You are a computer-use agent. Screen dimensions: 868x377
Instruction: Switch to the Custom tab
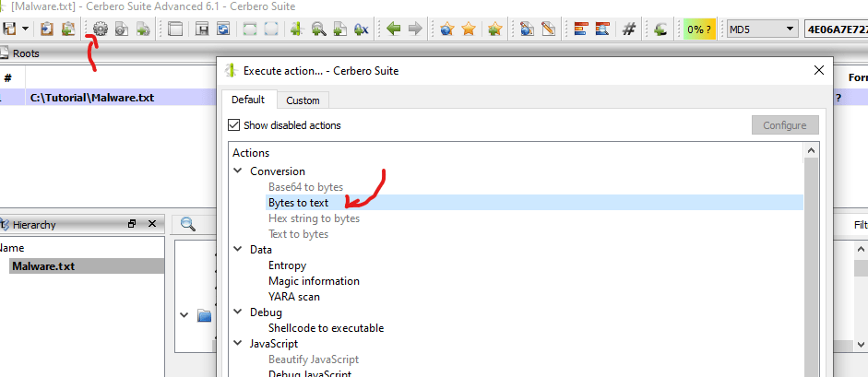coord(303,100)
